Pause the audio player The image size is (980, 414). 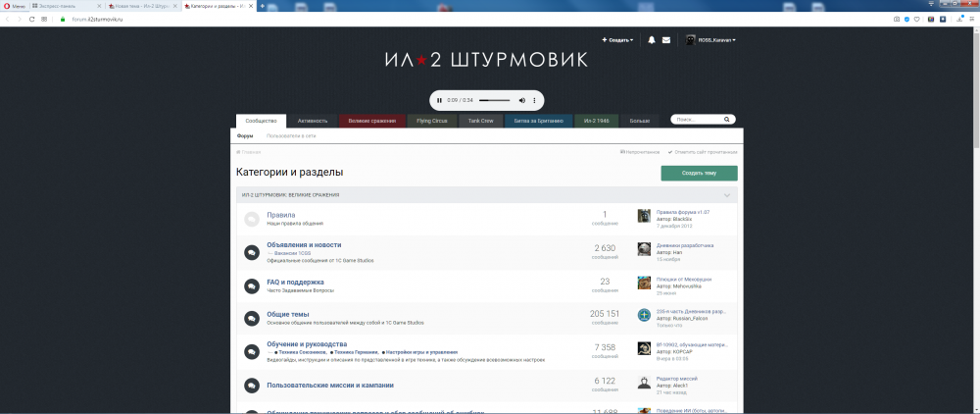click(x=439, y=101)
